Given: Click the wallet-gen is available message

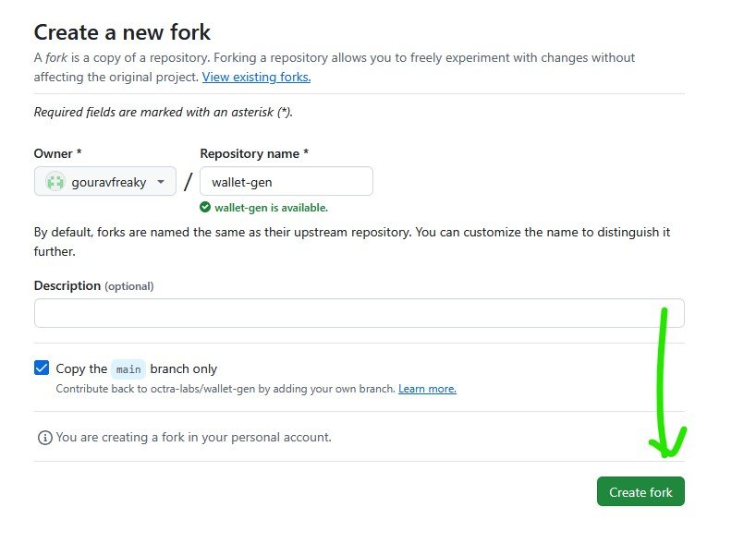Looking at the screenshot, I should 271,208.
